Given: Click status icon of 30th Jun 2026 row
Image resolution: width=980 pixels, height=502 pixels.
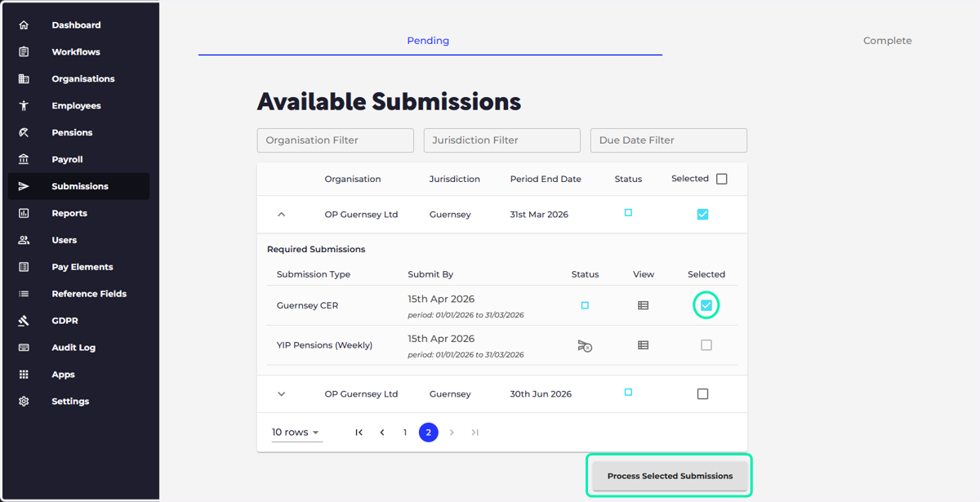Looking at the screenshot, I should (628, 393).
